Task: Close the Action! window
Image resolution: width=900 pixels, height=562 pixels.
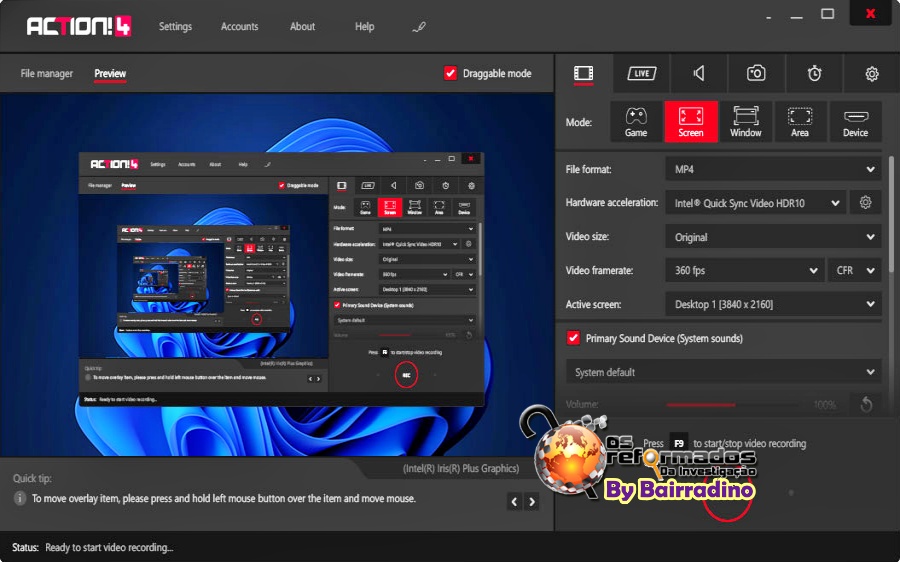Action: point(871,13)
